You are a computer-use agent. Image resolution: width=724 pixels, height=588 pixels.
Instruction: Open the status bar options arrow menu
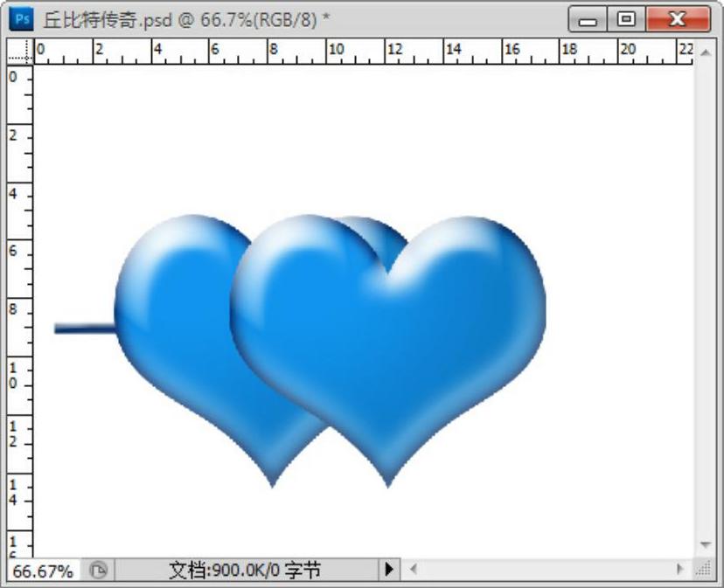tap(389, 571)
